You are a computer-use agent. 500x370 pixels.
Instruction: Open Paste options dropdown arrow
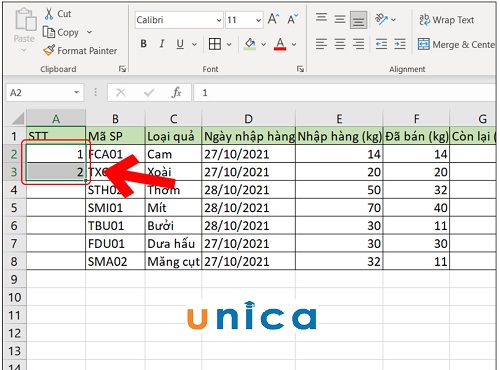click(24, 50)
